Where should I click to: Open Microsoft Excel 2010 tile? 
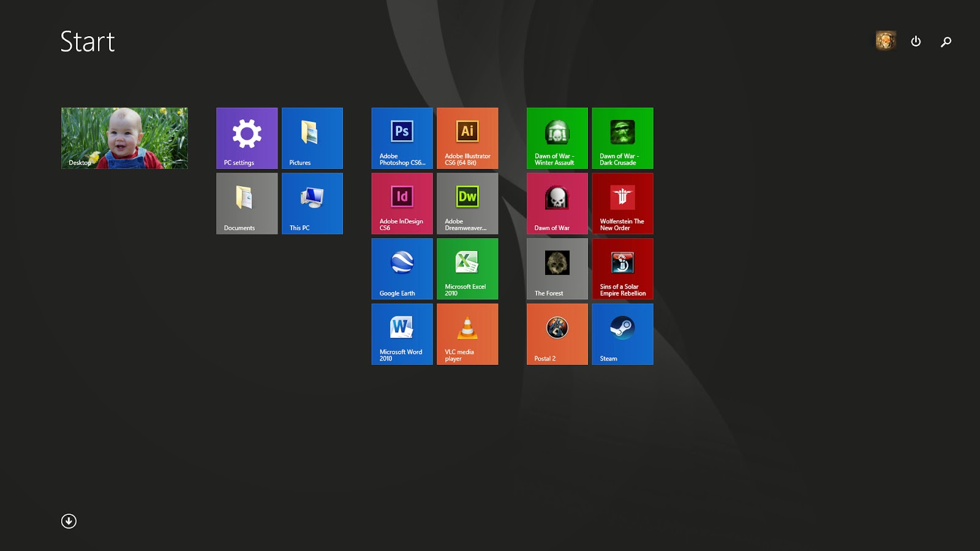[467, 269]
